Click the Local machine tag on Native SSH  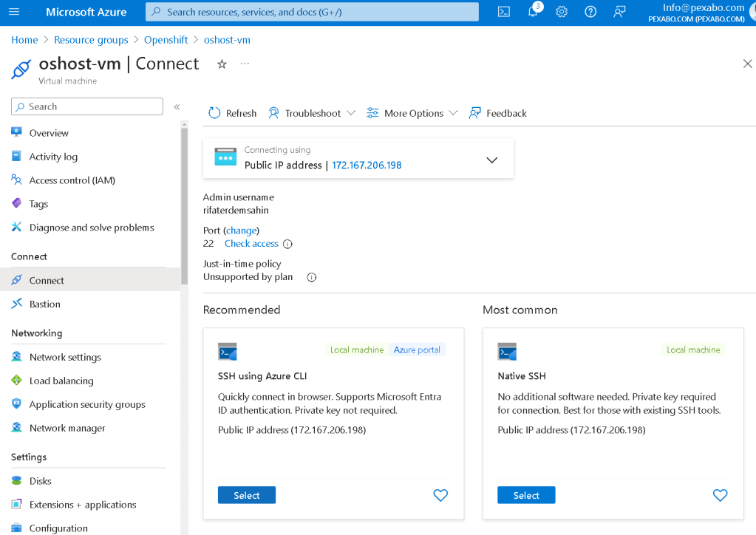pos(693,350)
